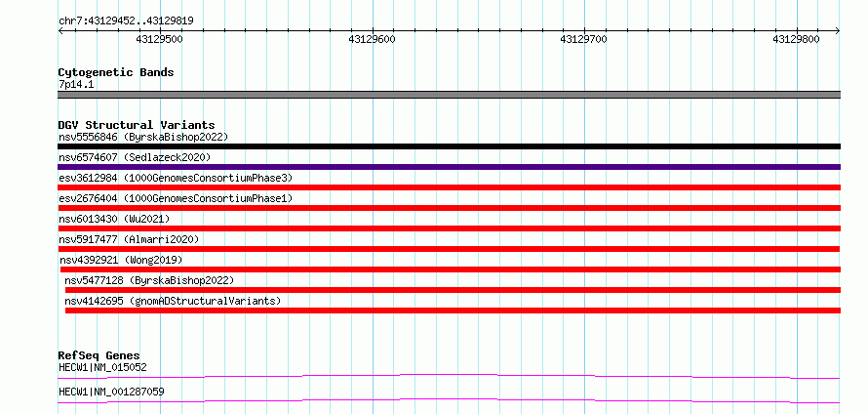
Task: Open the DGV Structural Variants track title
Action: (x=137, y=125)
